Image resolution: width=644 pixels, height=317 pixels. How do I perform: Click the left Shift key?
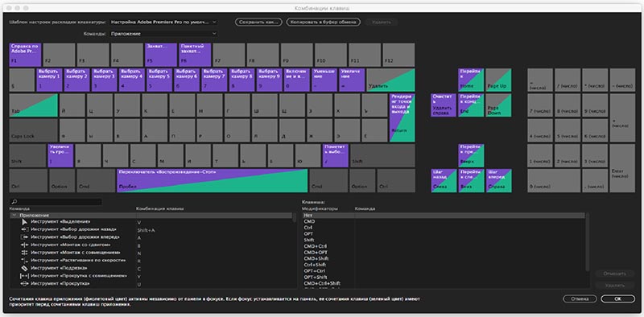coord(27,155)
